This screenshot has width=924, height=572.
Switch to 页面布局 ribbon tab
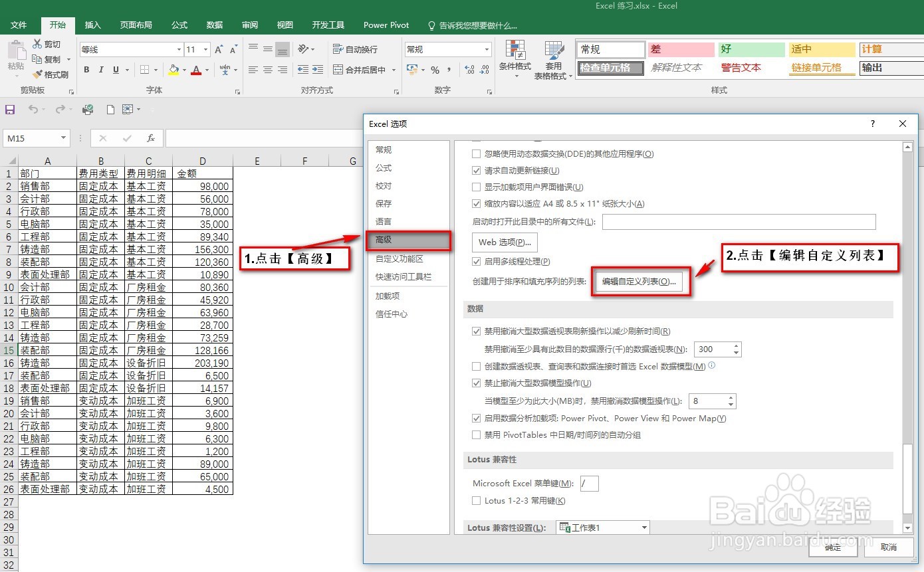click(136, 25)
